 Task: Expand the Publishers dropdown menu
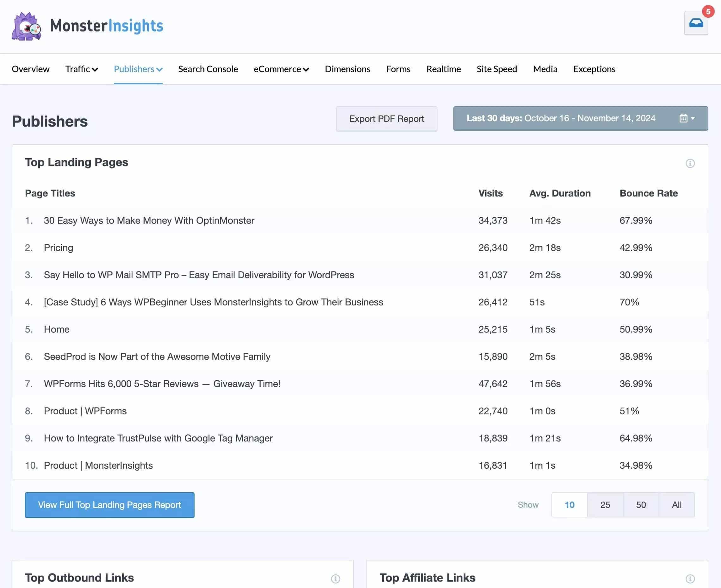coord(138,69)
